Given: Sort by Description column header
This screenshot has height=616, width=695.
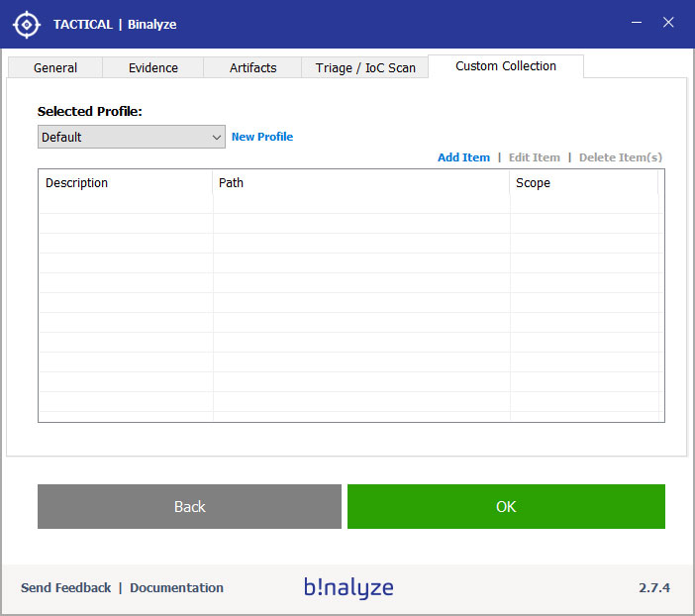Looking at the screenshot, I should pos(126,182).
